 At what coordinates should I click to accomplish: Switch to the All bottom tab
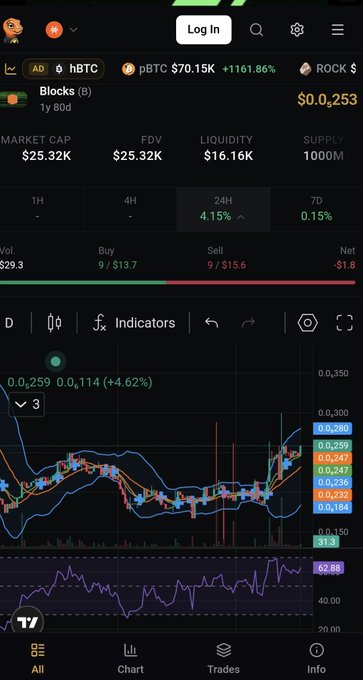click(38, 658)
